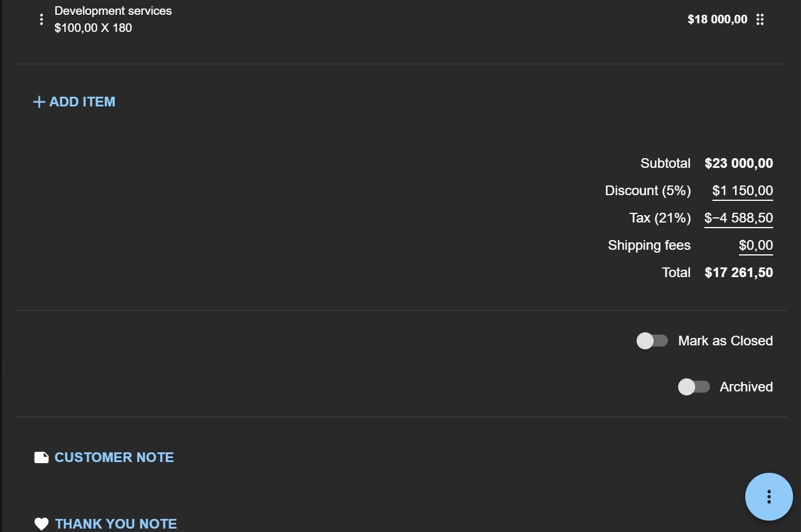Click the Tax (21%) label
The width and height of the screenshot is (801, 532).
[660, 218]
